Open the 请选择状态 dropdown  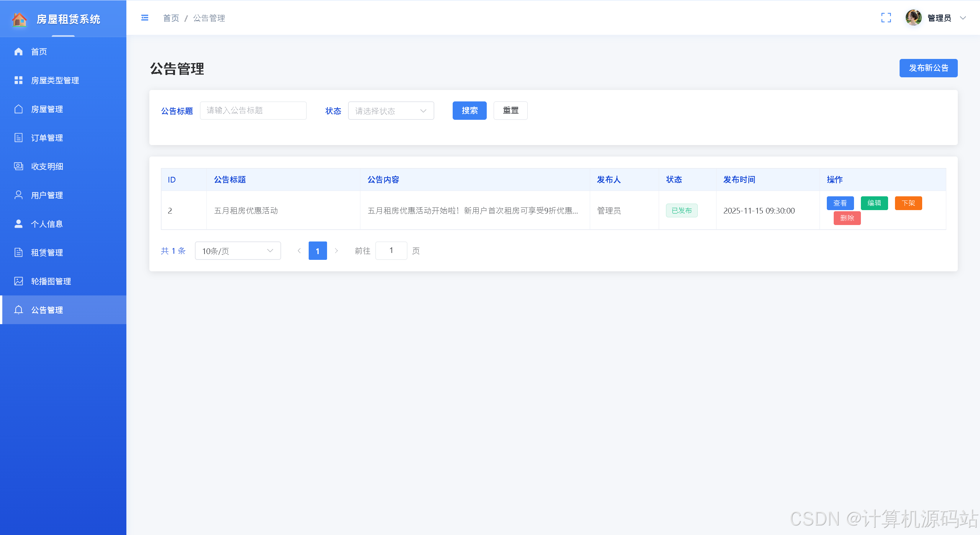click(x=391, y=111)
